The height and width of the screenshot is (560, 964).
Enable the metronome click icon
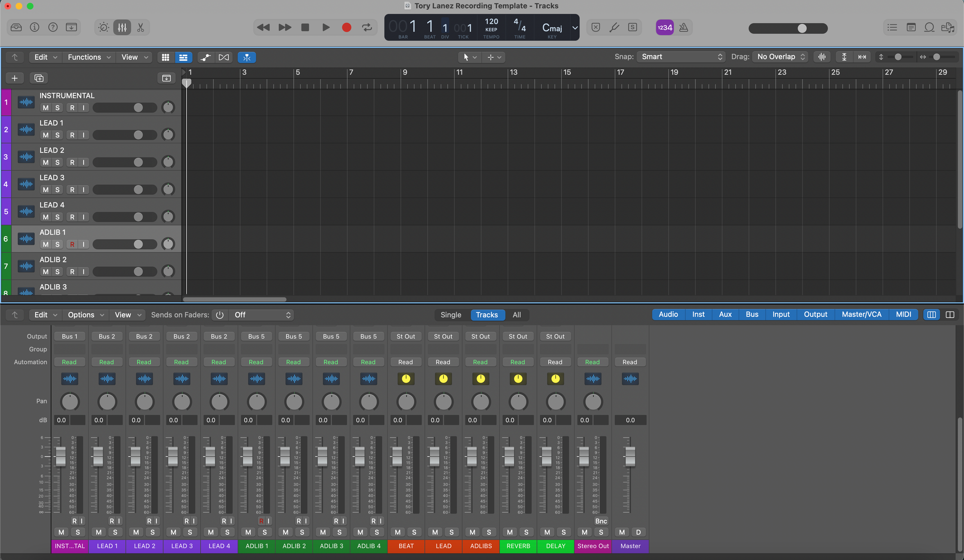coord(684,27)
